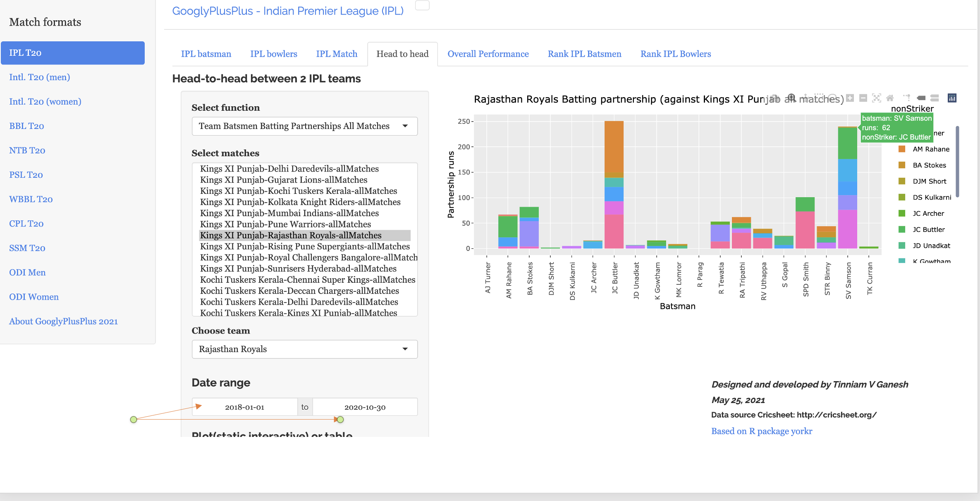The image size is (980, 501).
Task: Click the autoscale axes icon
Action: 876,98
